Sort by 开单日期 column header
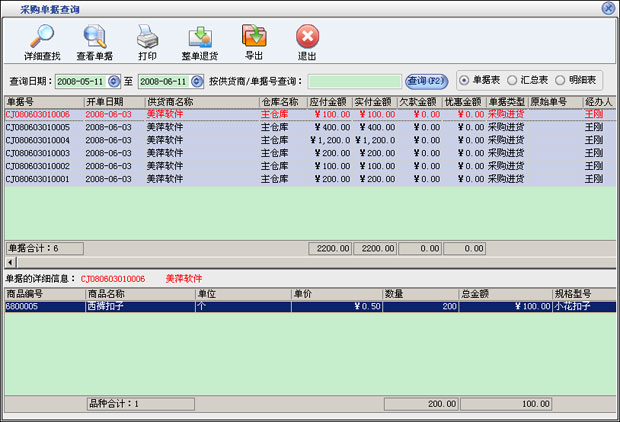The image size is (620, 422). coord(112,102)
